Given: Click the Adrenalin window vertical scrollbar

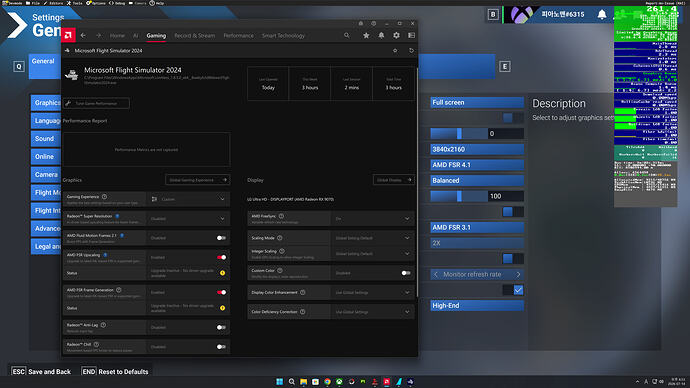Looking at the screenshot, I should pos(416,181).
